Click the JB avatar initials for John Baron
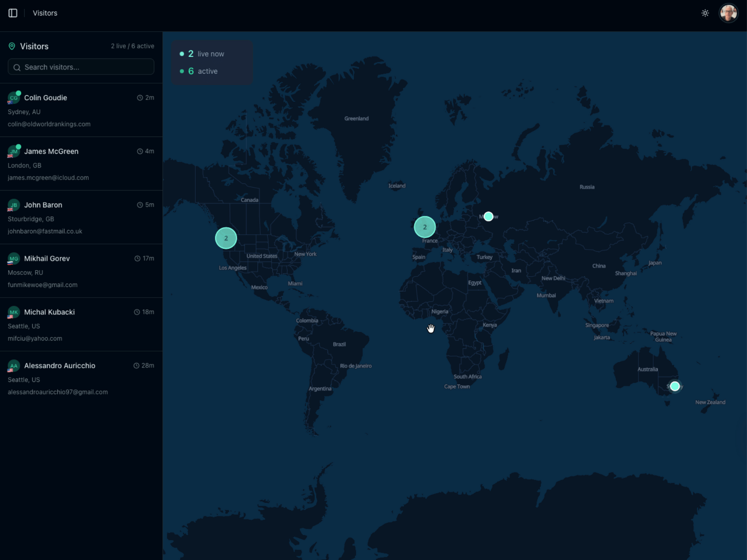747x560 pixels. coord(13,205)
